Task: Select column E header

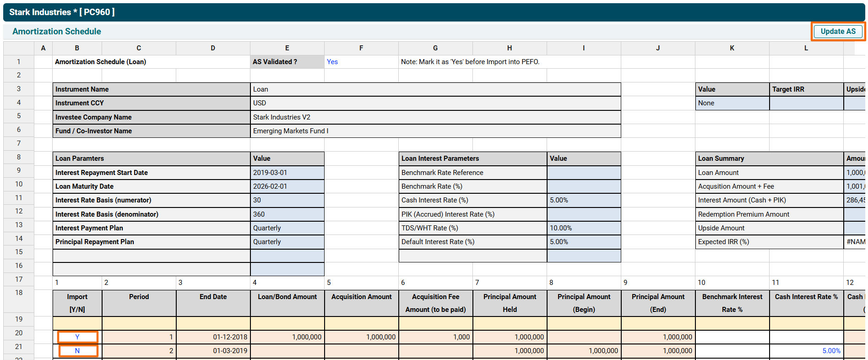Action: [x=287, y=48]
